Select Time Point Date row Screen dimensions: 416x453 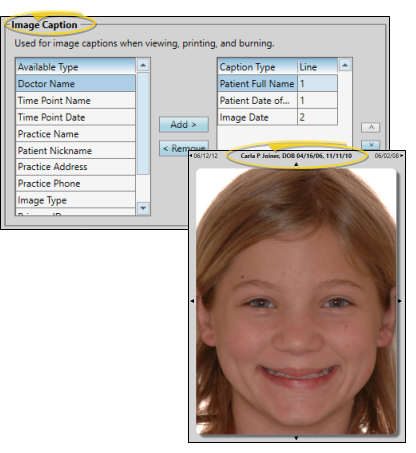[76, 117]
